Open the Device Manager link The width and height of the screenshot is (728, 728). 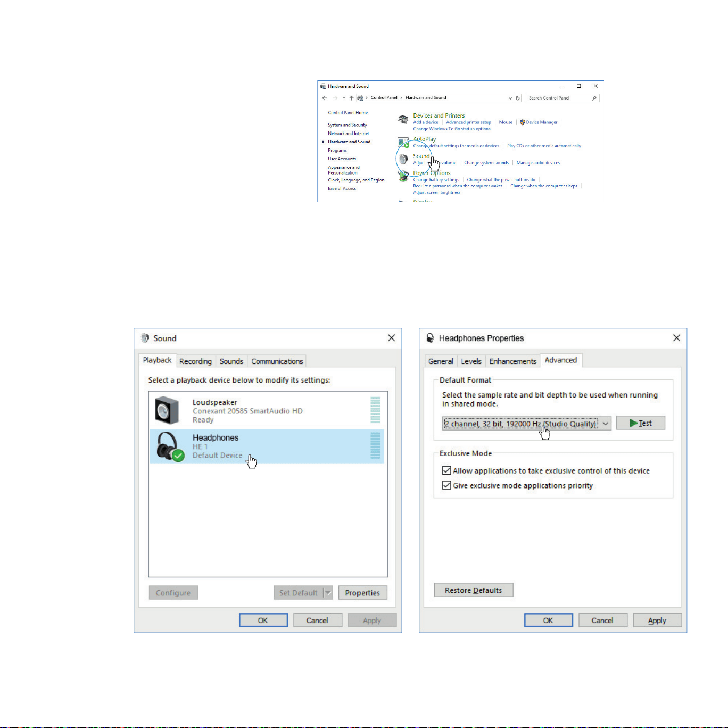542,122
